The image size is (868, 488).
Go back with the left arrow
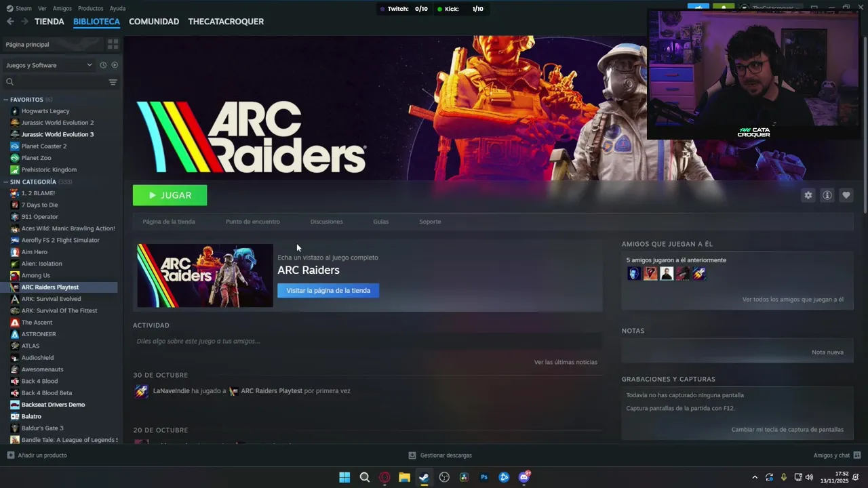pos(10,22)
